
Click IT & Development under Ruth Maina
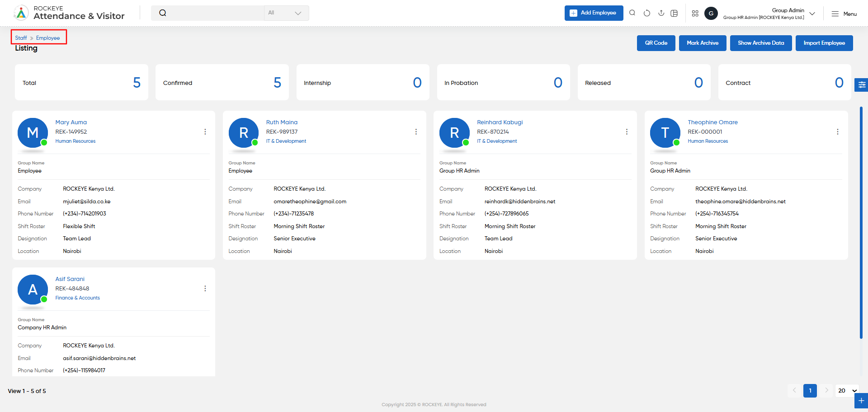click(286, 141)
